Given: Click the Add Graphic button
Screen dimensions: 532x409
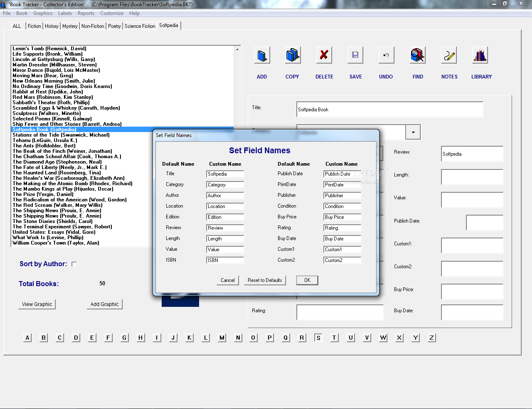Looking at the screenshot, I should [104, 304].
